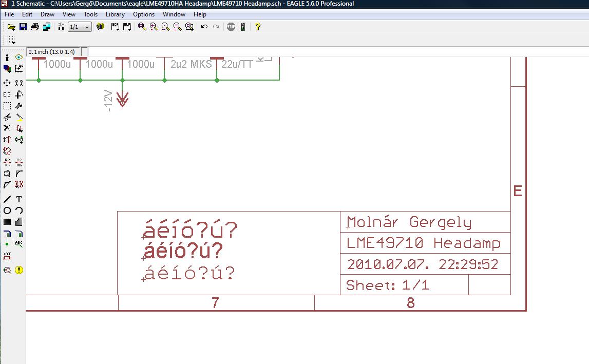Save the schematic with the floppy disk icon

[23, 27]
